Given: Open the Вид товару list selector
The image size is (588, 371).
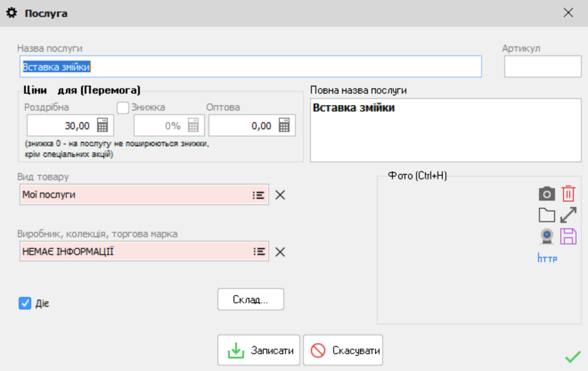Looking at the screenshot, I should point(259,195).
